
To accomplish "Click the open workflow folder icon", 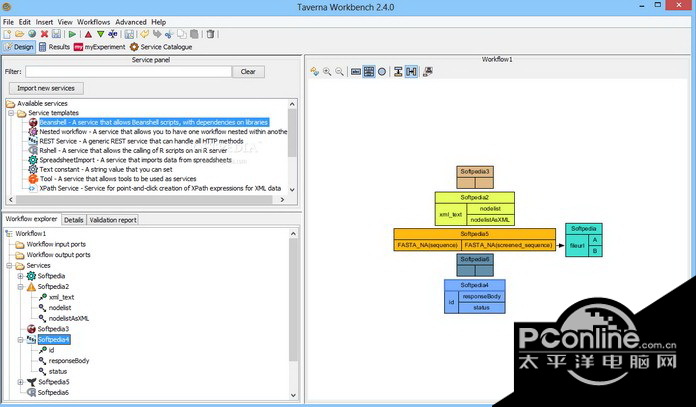I will coord(20,33).
